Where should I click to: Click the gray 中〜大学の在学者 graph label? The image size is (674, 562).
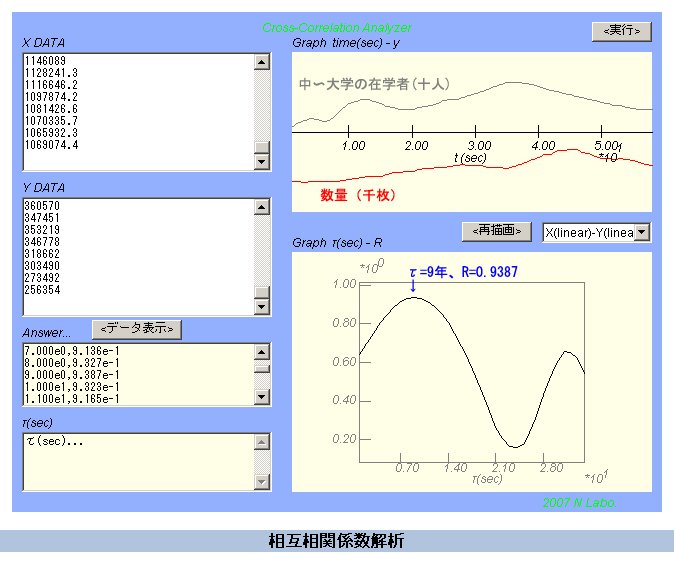pyautogui.click(x=374, y=84)
